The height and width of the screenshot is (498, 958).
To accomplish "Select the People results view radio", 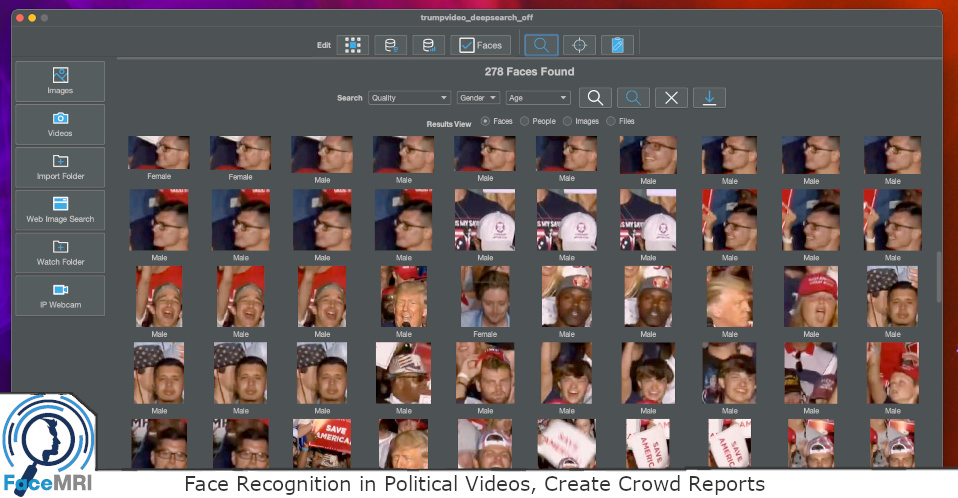I will [524, 122].
